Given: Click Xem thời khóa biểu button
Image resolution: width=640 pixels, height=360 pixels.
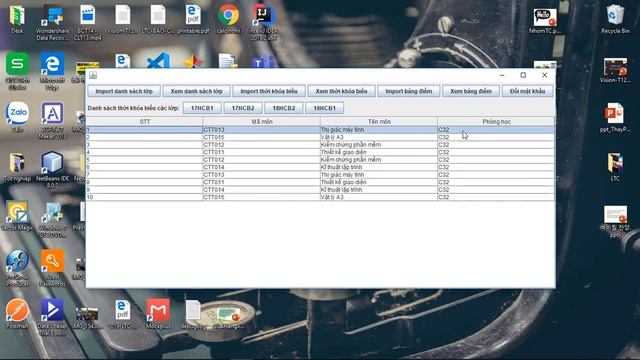Looking at the screenshot, I should [x=341, y=91].
